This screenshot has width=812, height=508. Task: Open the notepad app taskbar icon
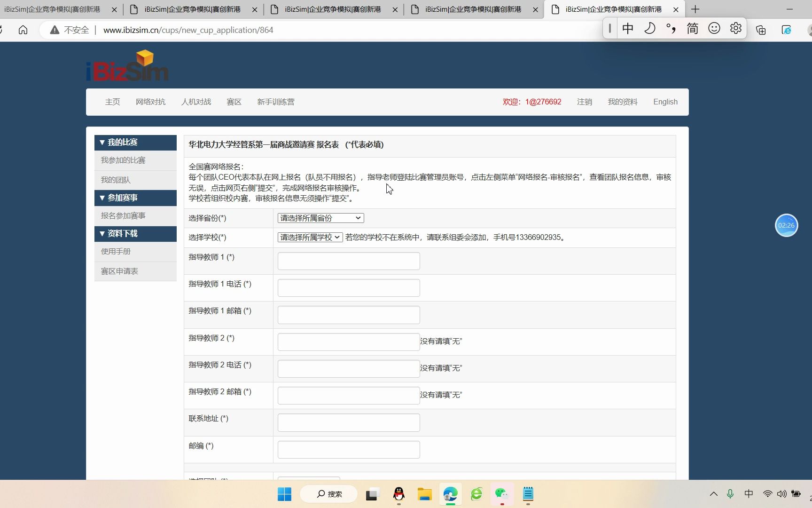pyautogui.click(x=528, y=494)
